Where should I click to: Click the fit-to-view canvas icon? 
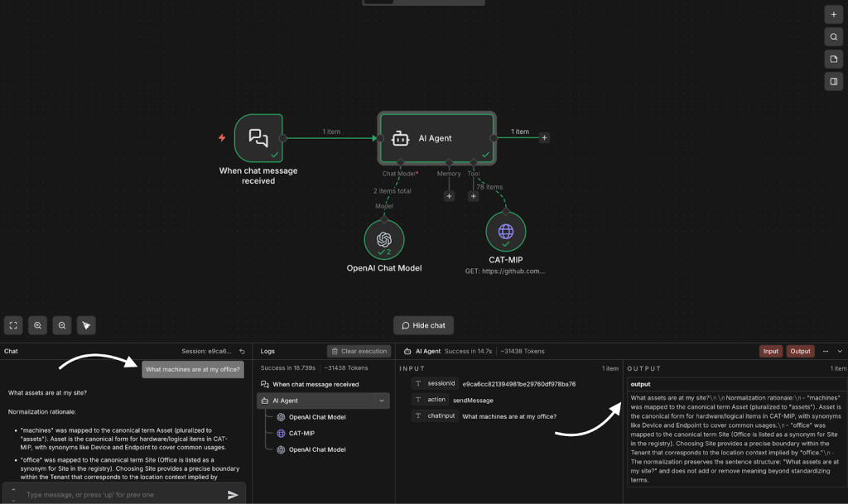pos(13,325)
